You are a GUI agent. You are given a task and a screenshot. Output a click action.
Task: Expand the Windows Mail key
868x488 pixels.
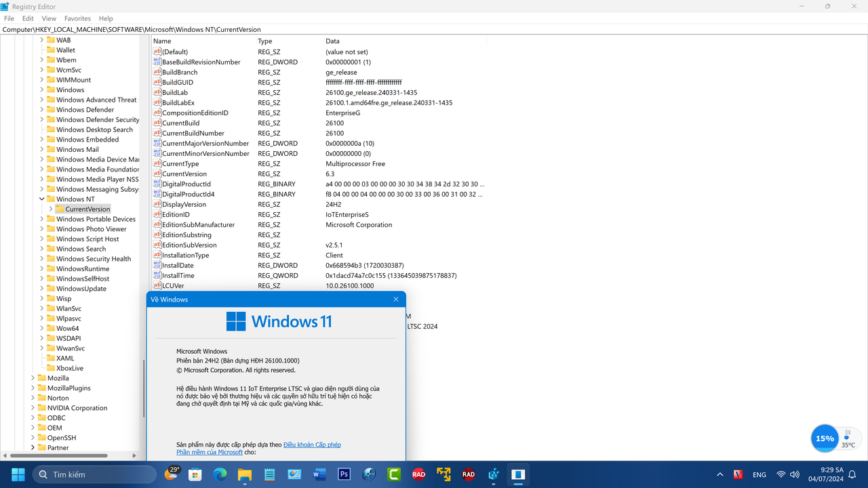[41, 149]
